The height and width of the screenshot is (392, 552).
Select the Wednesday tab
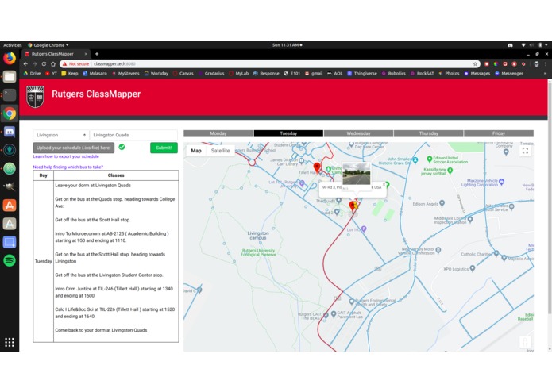[358, 133]
